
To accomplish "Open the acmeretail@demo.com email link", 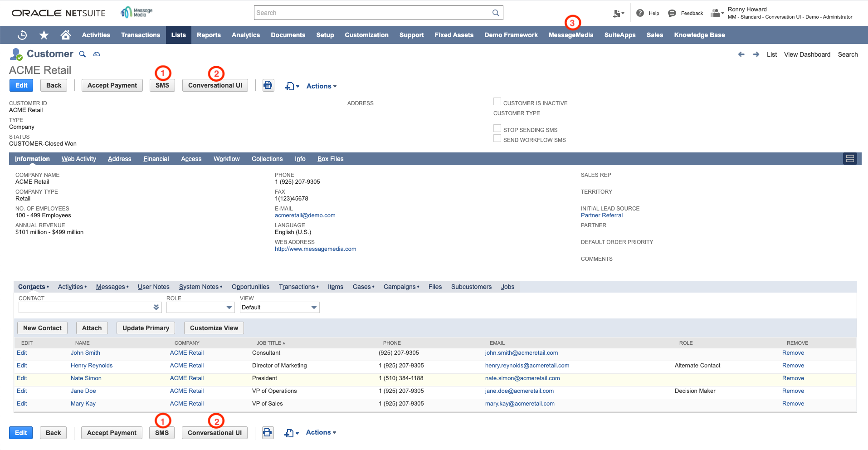I will [x=305, y=215].
